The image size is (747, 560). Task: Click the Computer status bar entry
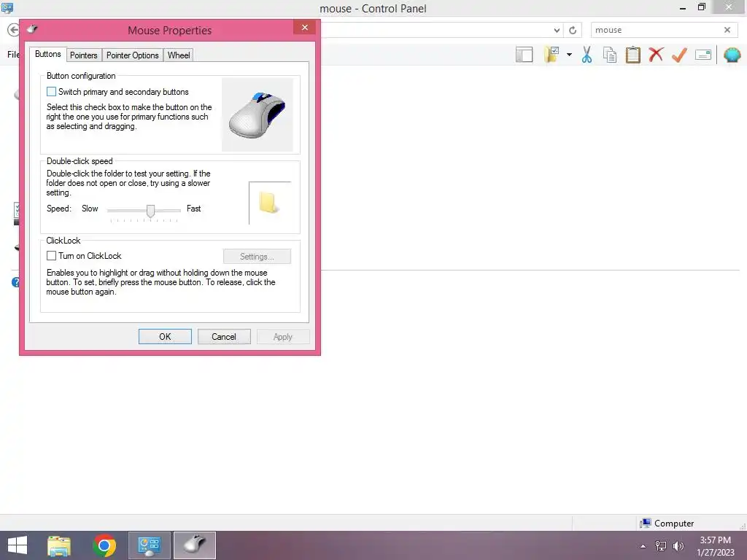point(667,524)
